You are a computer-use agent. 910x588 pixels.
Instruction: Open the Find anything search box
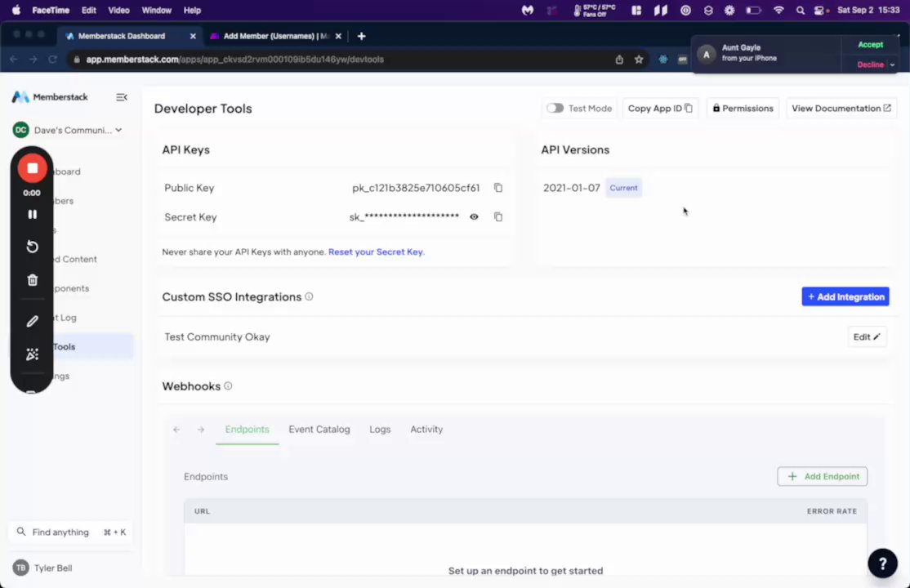(71, 532)
